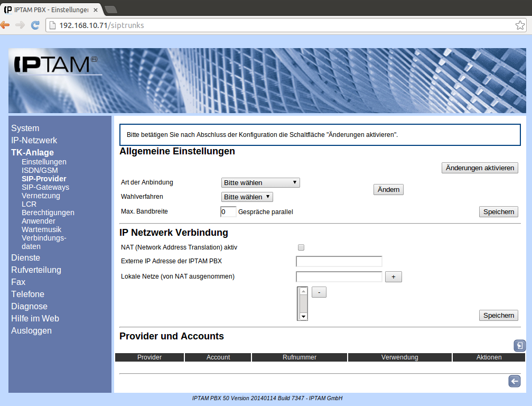Select Rufverteilung in the sidebar
The width and height of the screenshot is (532, 406).
pos(36,270)
